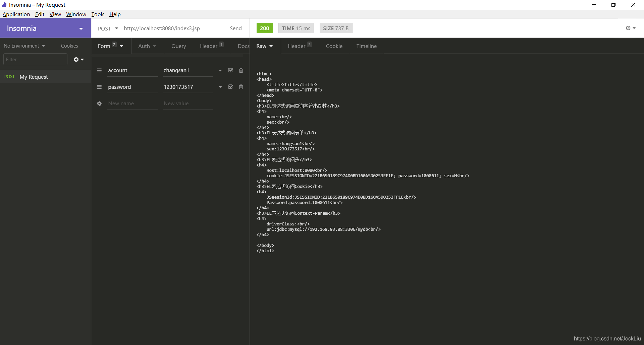This screenshot has height=345, width=644.
Task: Click the jdbc:mysql url response line
Action: coord(323,229)
